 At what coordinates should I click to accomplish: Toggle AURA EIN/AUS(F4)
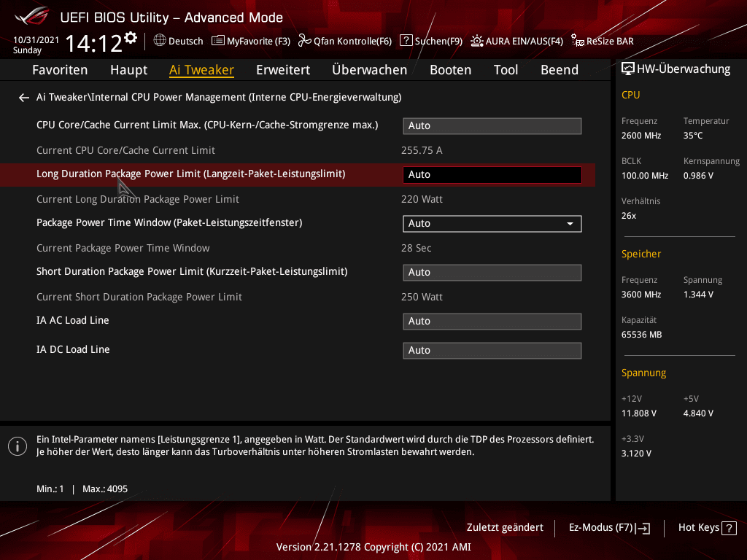[517, 41]
